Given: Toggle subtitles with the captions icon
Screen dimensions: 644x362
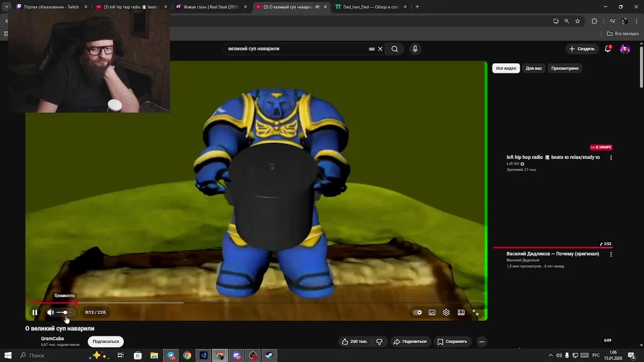Looking at the screenshot, I should coord(432,312).
